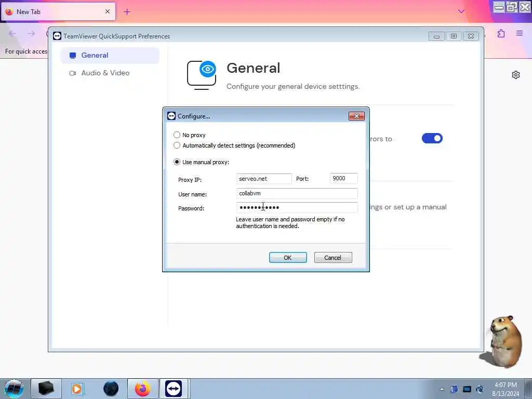Open the taskbar clock showing 4:07 PM
This screenshot has height=399, width=532.
coord(506,389)
